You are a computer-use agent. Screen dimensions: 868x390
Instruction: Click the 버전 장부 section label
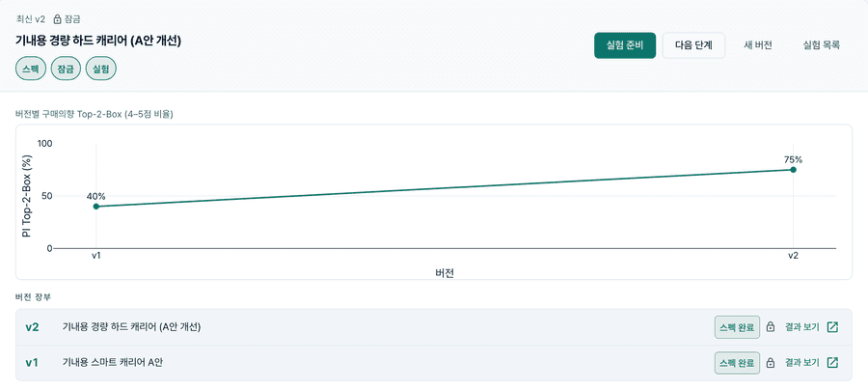pyautogui.click(x=33, y=297)
